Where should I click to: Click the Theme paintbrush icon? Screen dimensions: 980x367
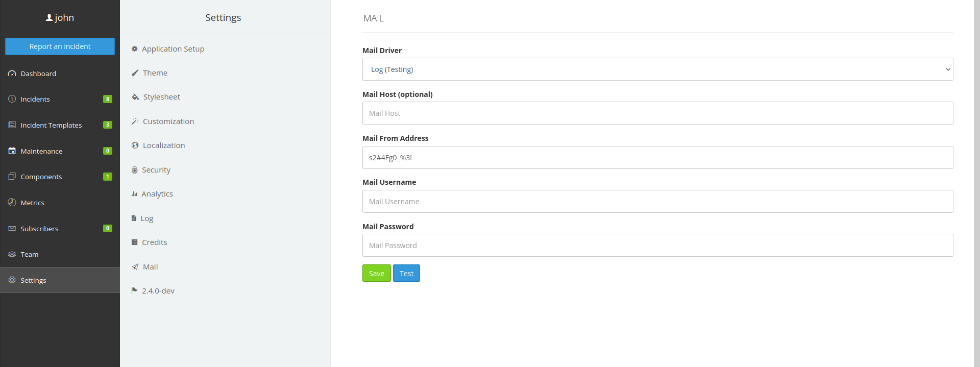(x=135, y=73)
